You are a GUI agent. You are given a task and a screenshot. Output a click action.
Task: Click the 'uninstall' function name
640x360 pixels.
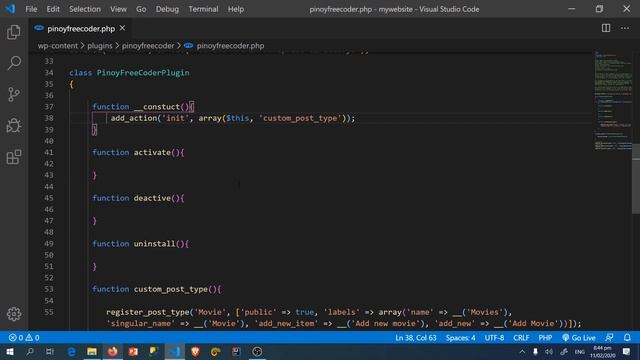click(154, 244)
